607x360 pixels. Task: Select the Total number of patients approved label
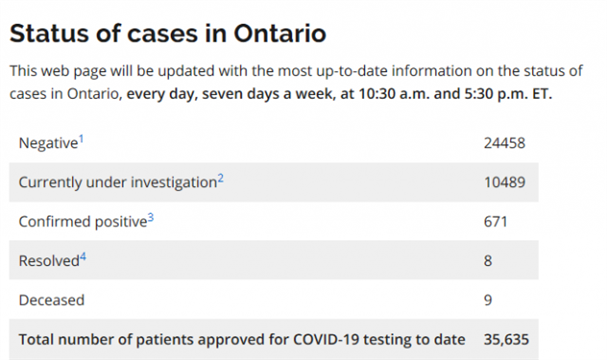pos(242,339)
